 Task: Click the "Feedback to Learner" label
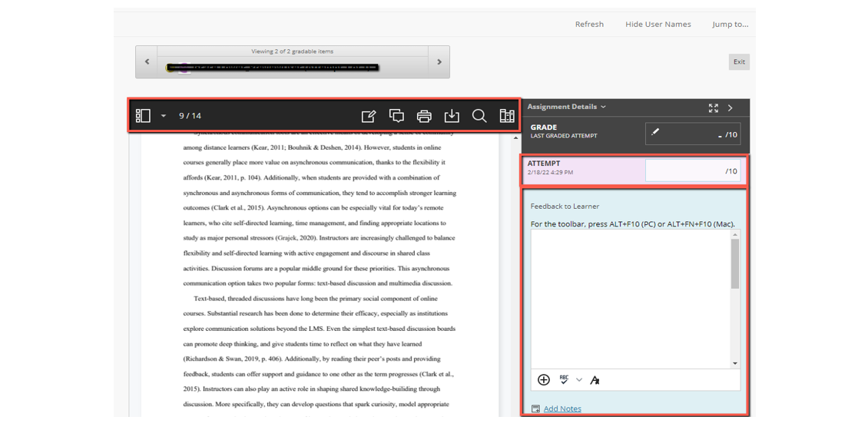pyautogui.click(x=565, y=207)
